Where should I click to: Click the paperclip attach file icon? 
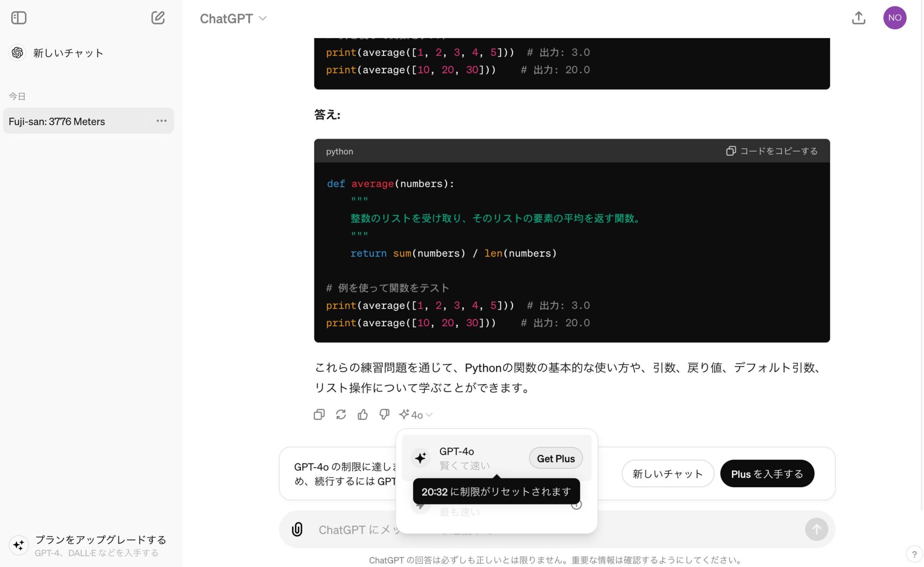coord(297,529)
